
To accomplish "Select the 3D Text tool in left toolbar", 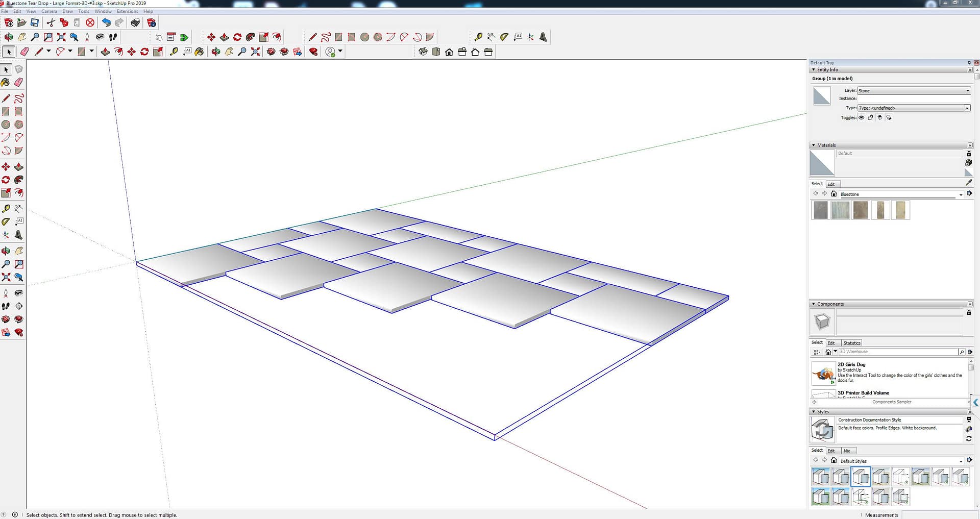I will coord(19,235).
